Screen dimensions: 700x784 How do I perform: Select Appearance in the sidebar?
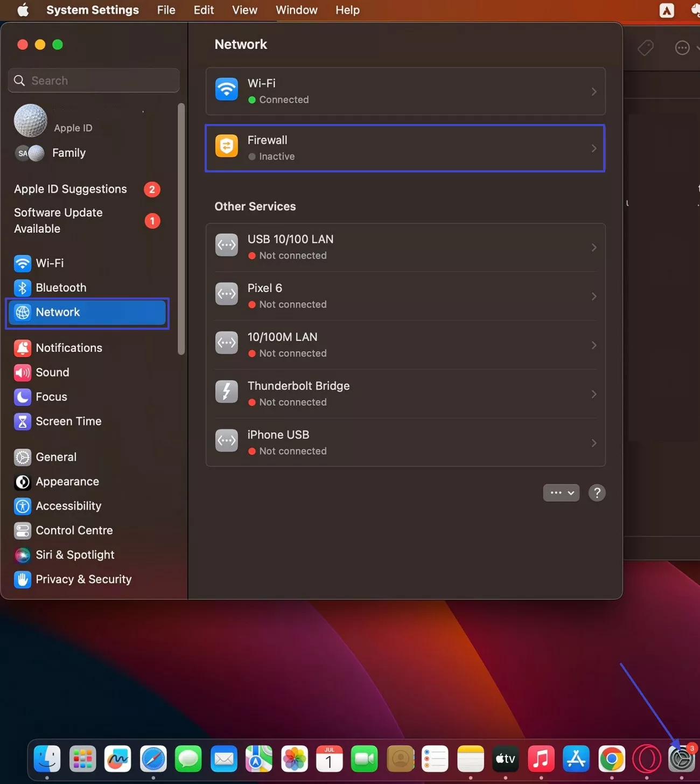pos(67,482)
